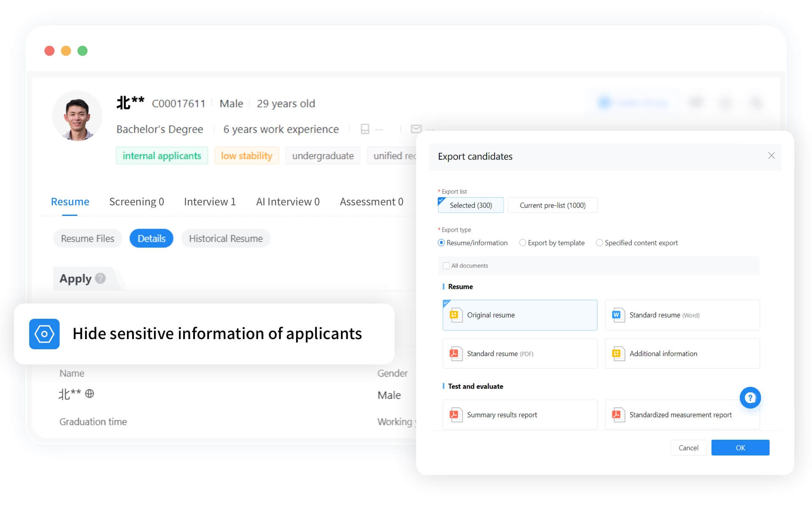The height and width of the screenshot is (508, 812).
Task: Click the OK button
Action: [740, 447]
